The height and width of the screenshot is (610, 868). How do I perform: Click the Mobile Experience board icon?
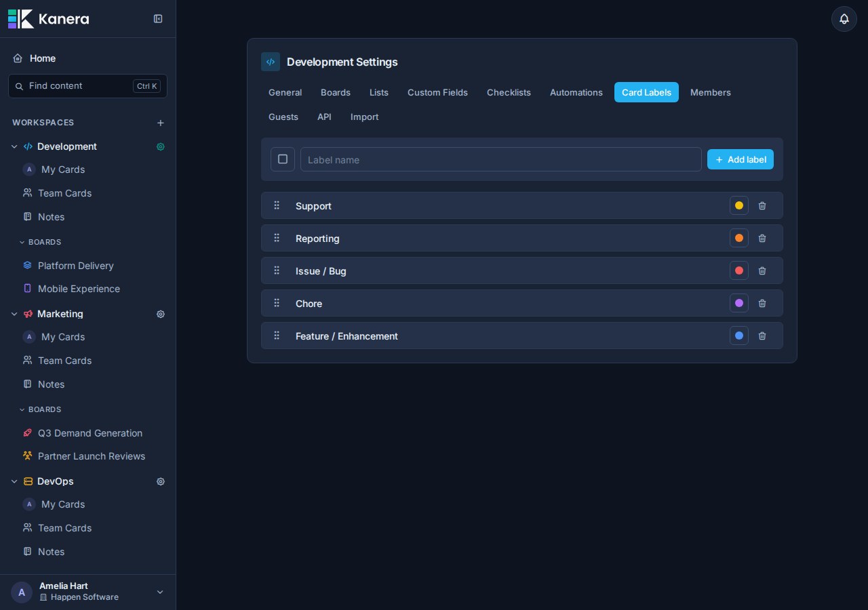pyautogui.click(x=27, y=289)
